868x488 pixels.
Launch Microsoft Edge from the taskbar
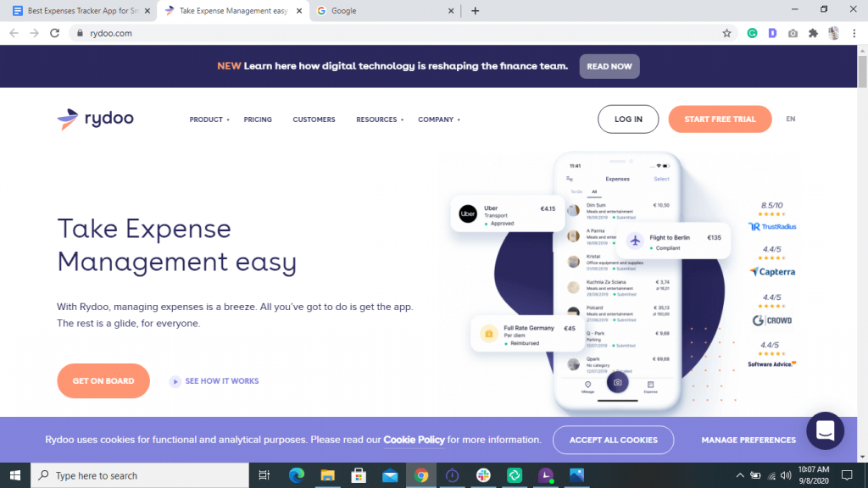pyautogui.click(x=297, y=475)
